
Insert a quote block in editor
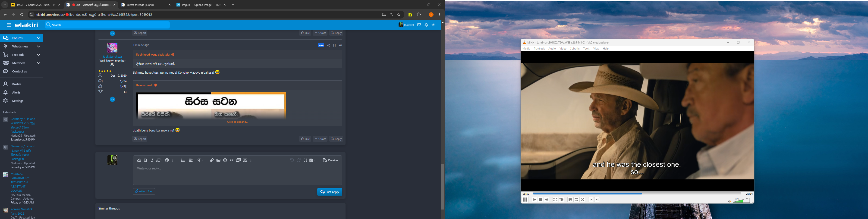point(245,160)
